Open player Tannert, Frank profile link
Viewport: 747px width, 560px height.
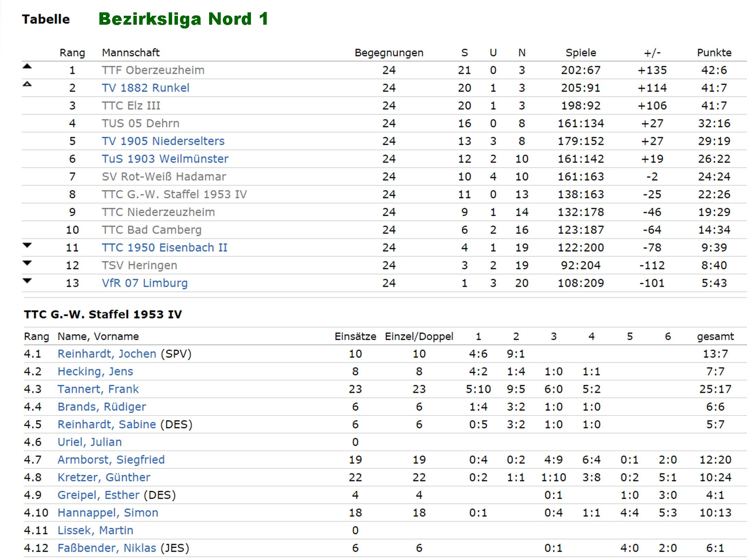point(98,389)
